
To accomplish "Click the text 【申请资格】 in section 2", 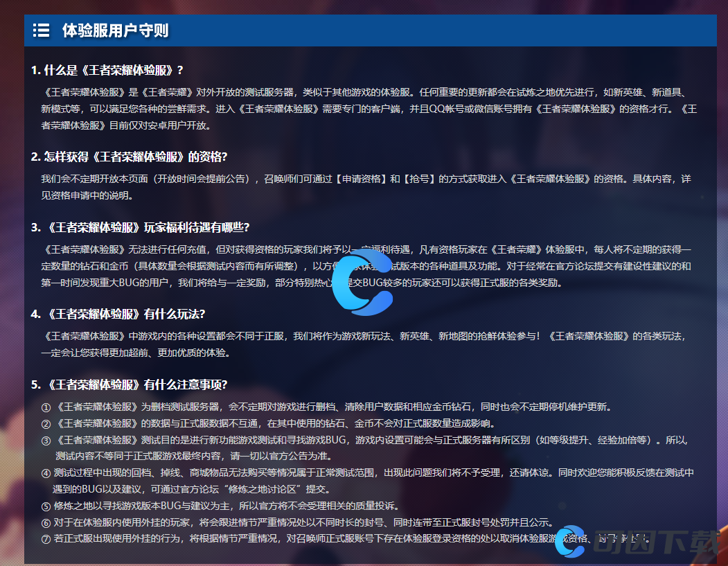I will pos(361,179).
